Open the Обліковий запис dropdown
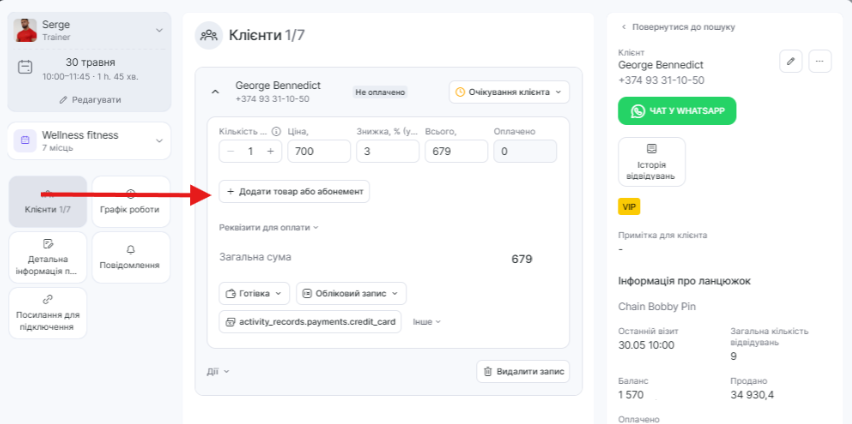852x424 pixels. [351, 293]
